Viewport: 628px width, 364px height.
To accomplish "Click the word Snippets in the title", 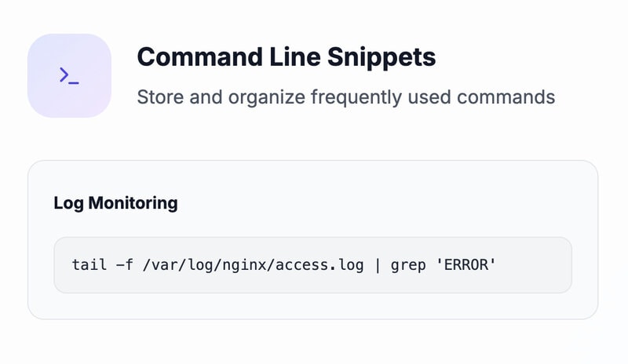I will (382, 56).
